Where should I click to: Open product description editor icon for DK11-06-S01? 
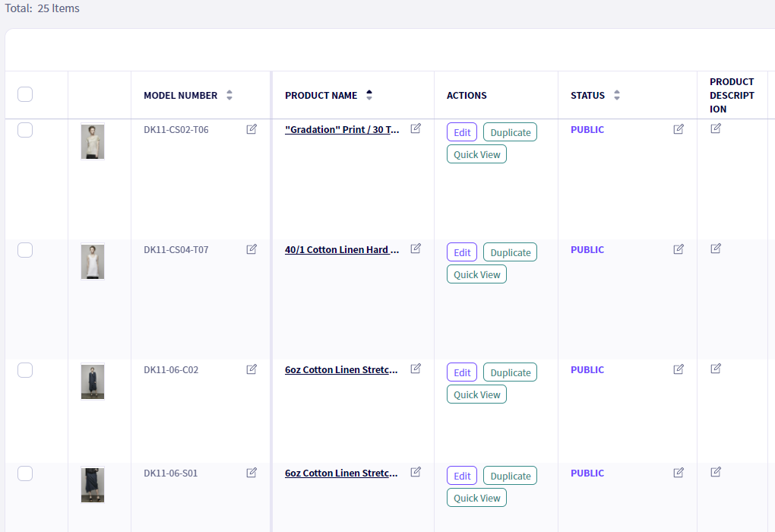point(716,472)
